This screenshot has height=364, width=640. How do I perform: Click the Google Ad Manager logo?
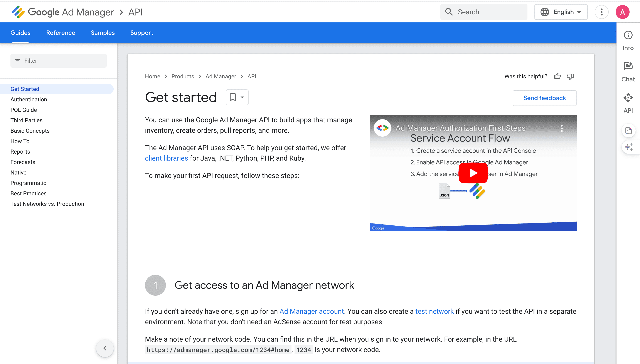click(63, 12)
